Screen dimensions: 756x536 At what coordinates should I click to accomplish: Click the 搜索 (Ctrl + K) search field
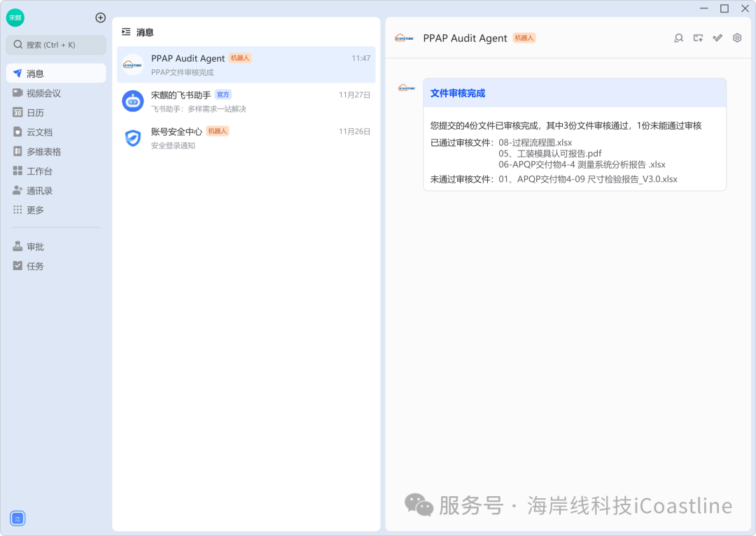click(56, 45)
